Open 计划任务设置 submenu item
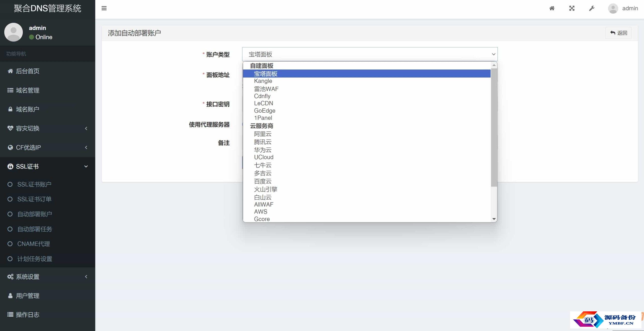Image resolution: width=644 pixels, height=331 pixels. point(48,259)
